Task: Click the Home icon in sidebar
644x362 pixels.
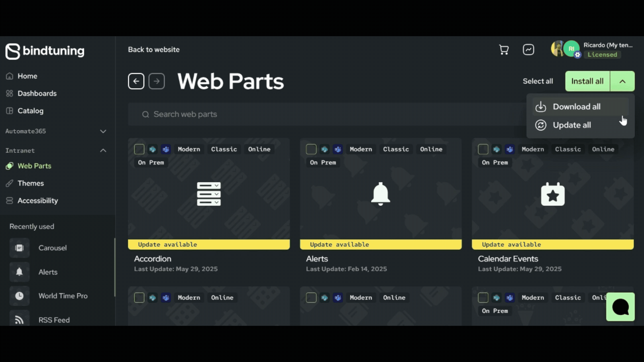Action: point(9,76)
